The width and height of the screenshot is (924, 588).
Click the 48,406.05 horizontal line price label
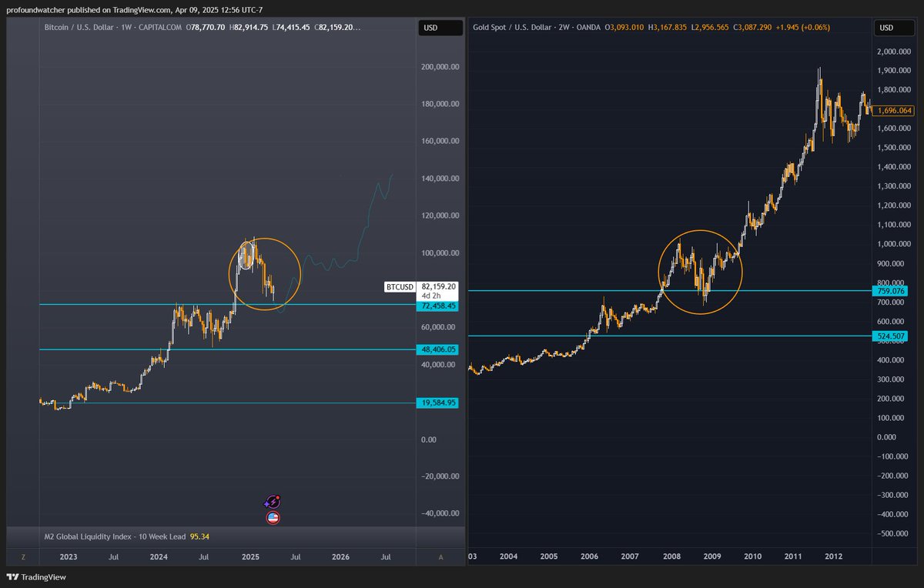click(x=439, y=349)
